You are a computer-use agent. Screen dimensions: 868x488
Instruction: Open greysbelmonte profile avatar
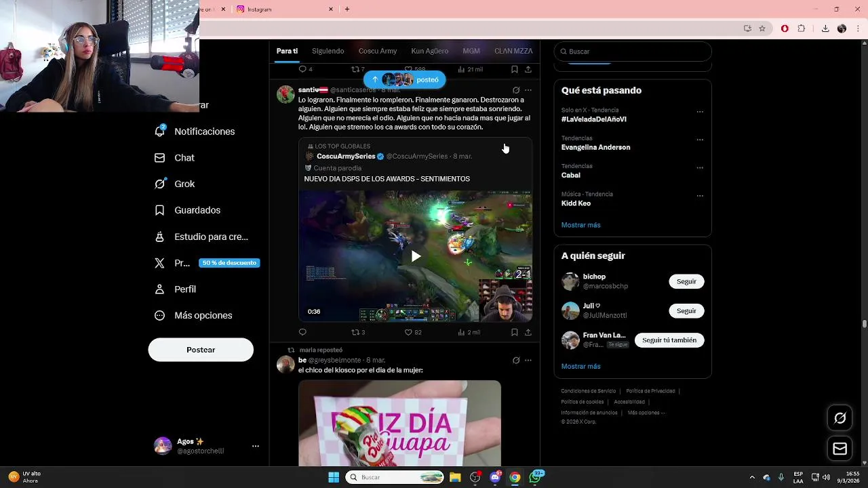pos(285,364)
